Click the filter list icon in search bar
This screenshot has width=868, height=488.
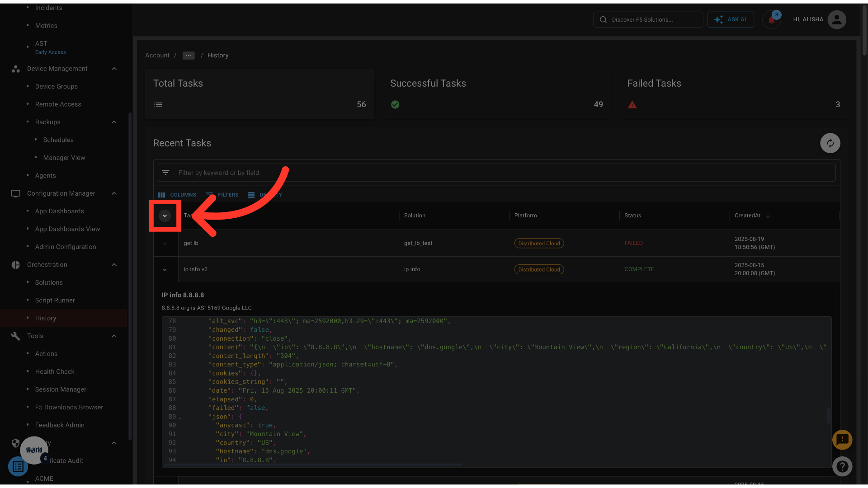(x=166, y=173)
